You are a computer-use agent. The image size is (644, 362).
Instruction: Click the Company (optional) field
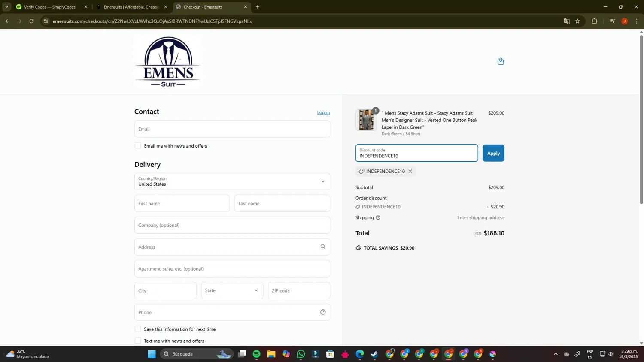tap(232, 225)
